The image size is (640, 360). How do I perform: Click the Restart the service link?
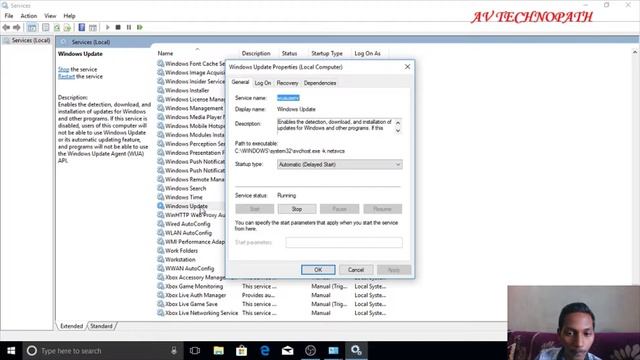(x=66, y=76)
